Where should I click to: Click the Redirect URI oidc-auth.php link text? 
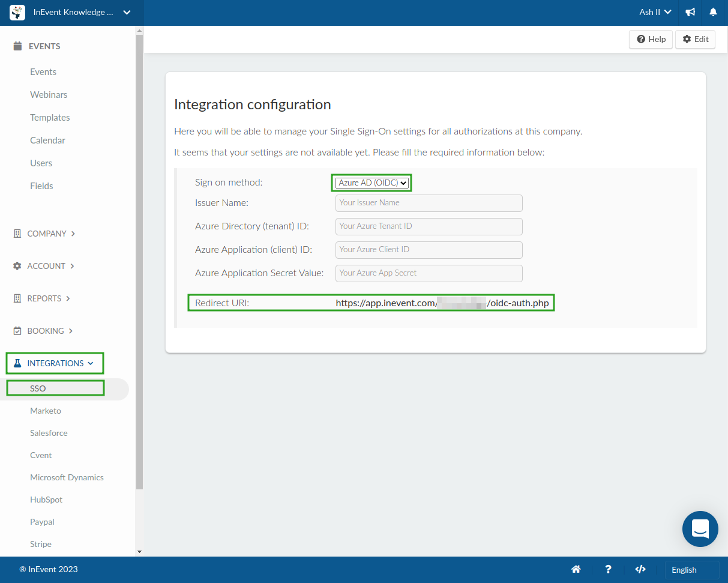click(442, 303)
